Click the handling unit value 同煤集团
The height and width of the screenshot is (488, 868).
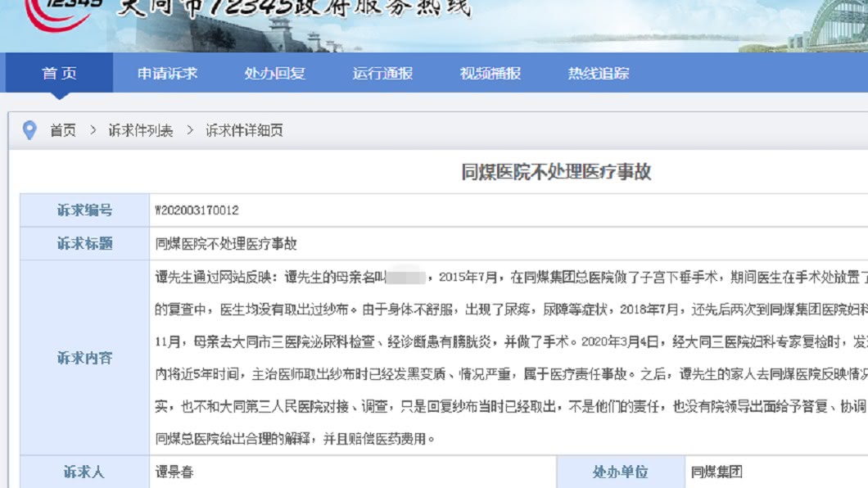point(717,472)
